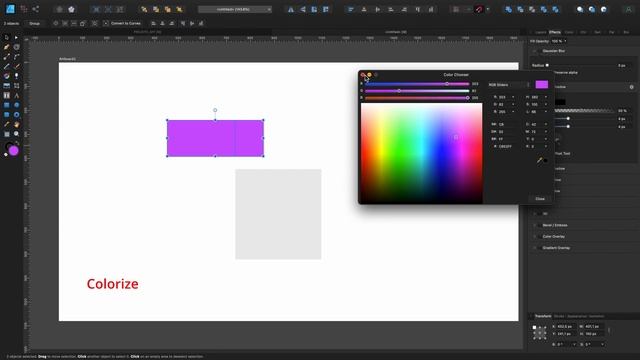Switch to the Color panel tab
This screenshot has width=640, height=360.
point(569,32)
